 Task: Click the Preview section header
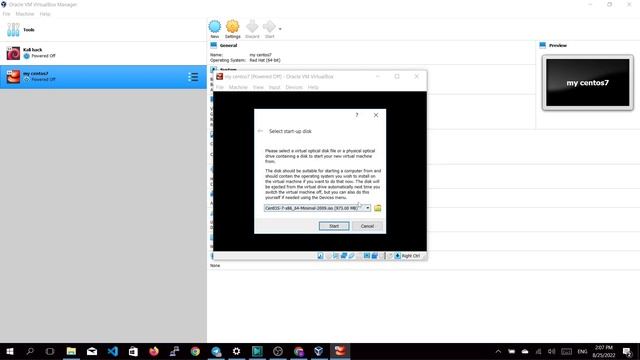pos(558,45)
